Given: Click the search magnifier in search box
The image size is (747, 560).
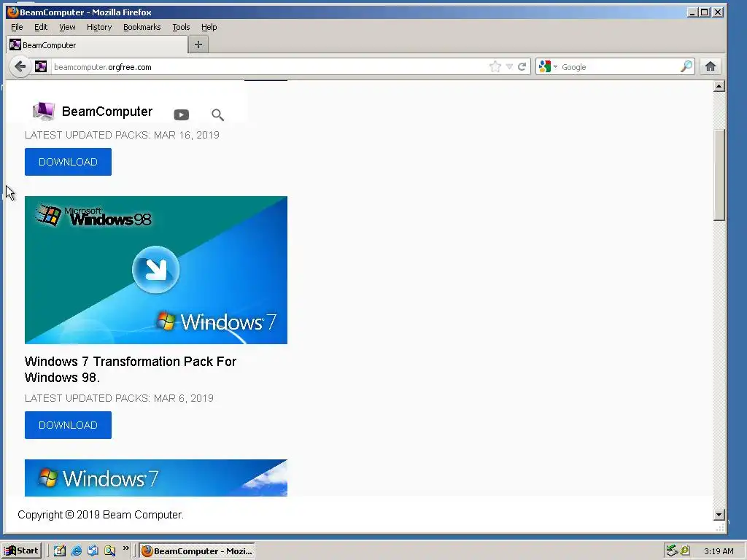Looking at the screenshot, I should (686, 66).
